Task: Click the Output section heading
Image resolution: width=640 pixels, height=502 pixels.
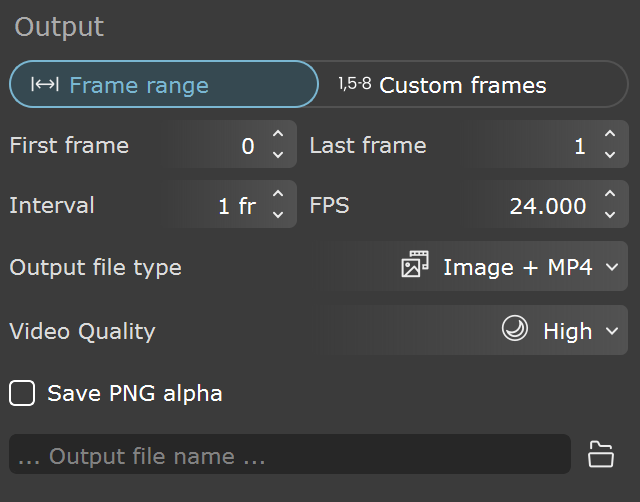Action: [x=59, y=27]
